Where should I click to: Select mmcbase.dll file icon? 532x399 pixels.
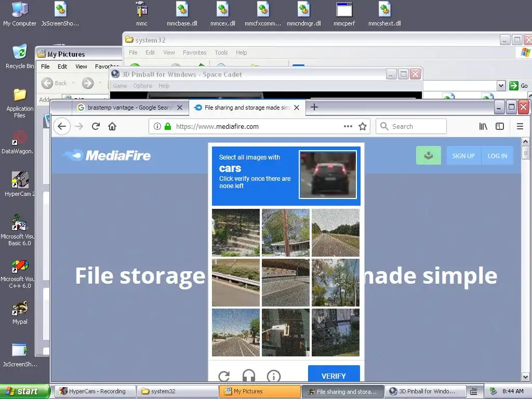[182, 14]
